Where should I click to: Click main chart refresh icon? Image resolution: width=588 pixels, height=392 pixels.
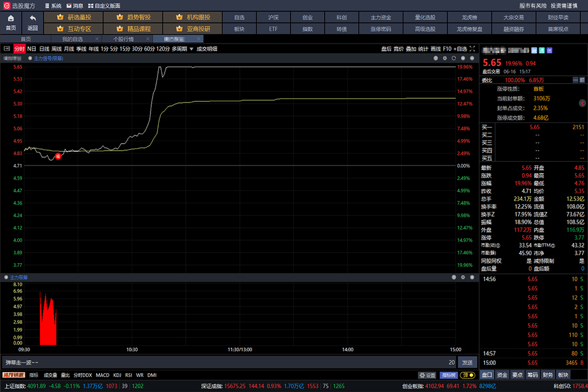pyautogui.click(x=454, y=58)
